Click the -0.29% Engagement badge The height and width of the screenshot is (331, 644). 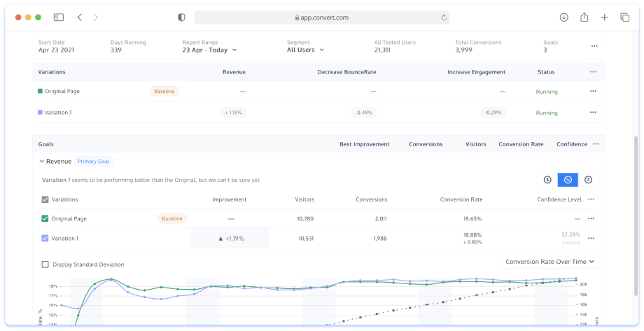[493, 113]
